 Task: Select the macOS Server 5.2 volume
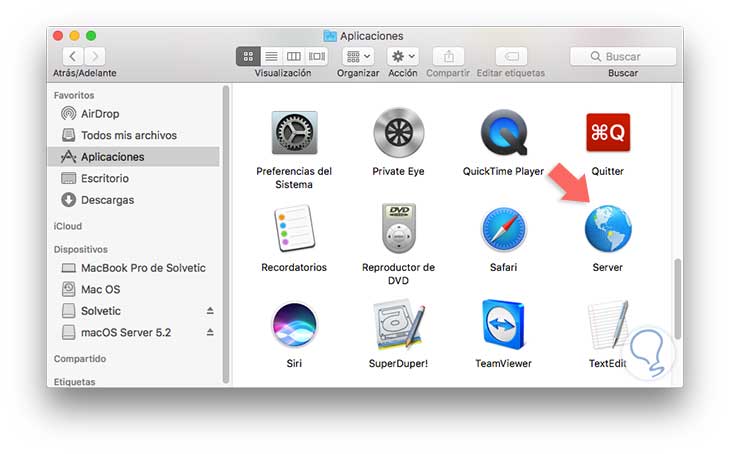coord(128,332)
